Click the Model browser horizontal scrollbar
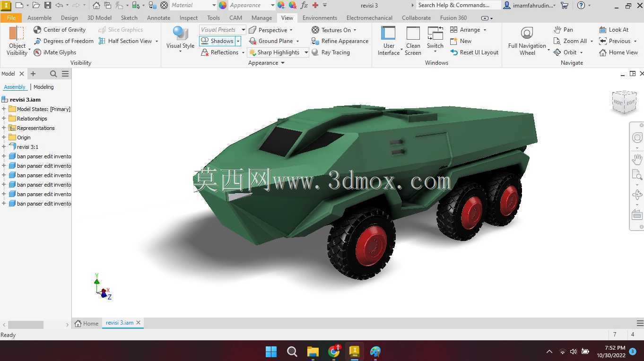 [x=26, y=325]
